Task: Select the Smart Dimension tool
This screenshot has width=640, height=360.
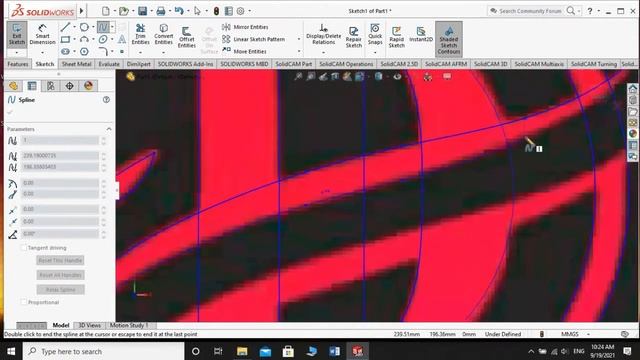Action: 42,34
